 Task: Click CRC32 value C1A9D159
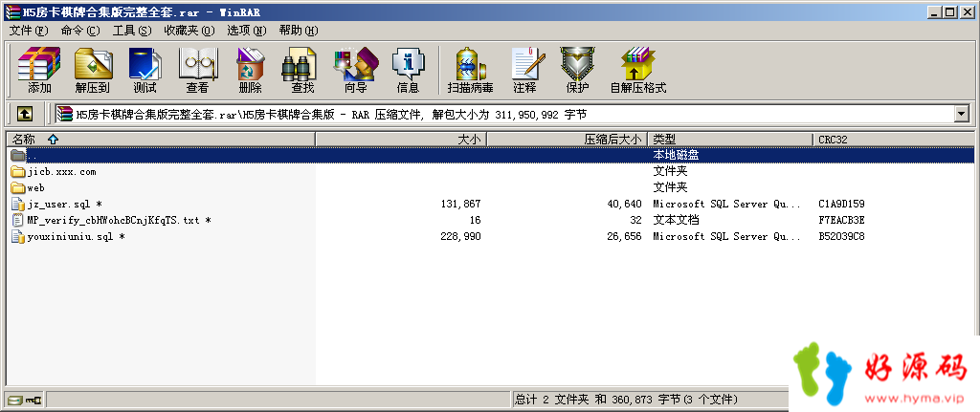pos(841,205)
